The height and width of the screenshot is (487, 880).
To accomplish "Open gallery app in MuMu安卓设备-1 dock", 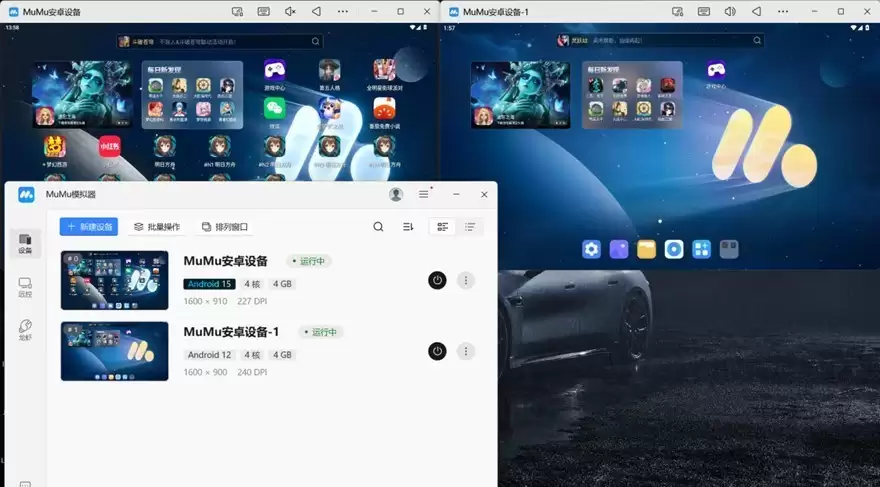I will (619, 249).
